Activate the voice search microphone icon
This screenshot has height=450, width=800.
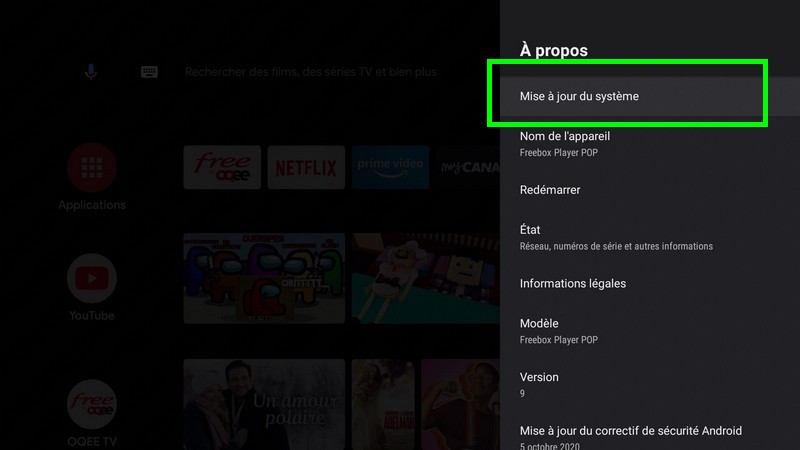(91, 72)
